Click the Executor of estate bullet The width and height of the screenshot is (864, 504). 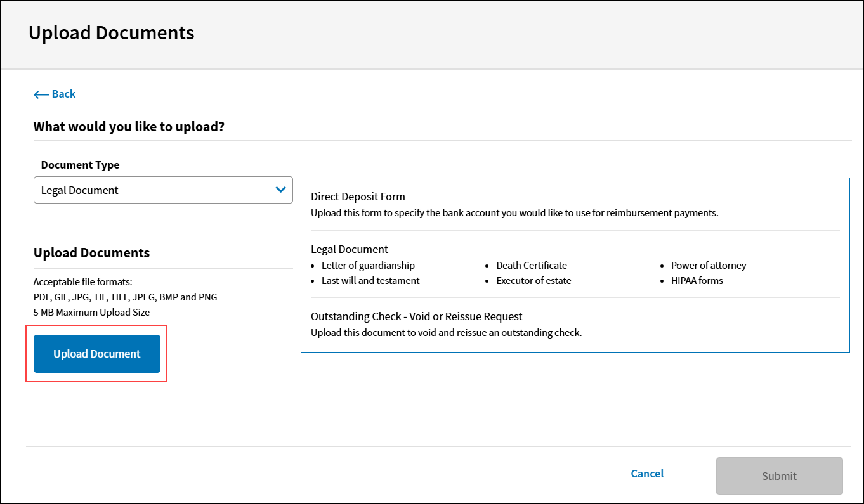(533, 280)
